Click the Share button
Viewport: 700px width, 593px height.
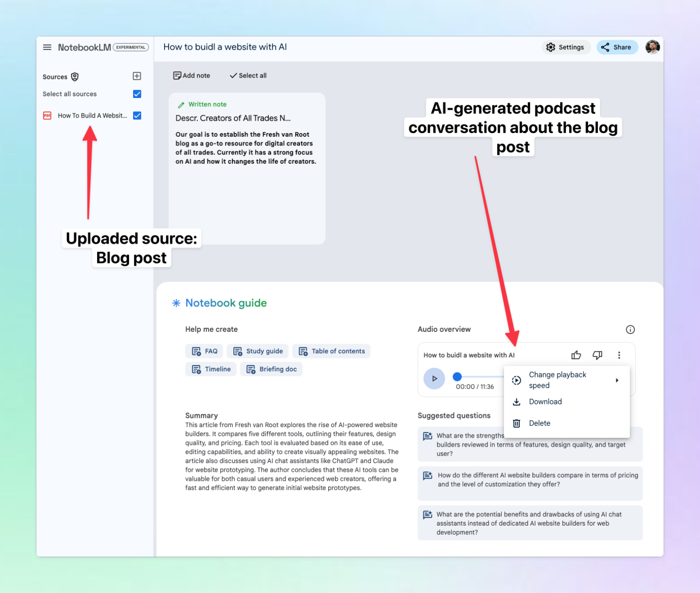(617, 47)
